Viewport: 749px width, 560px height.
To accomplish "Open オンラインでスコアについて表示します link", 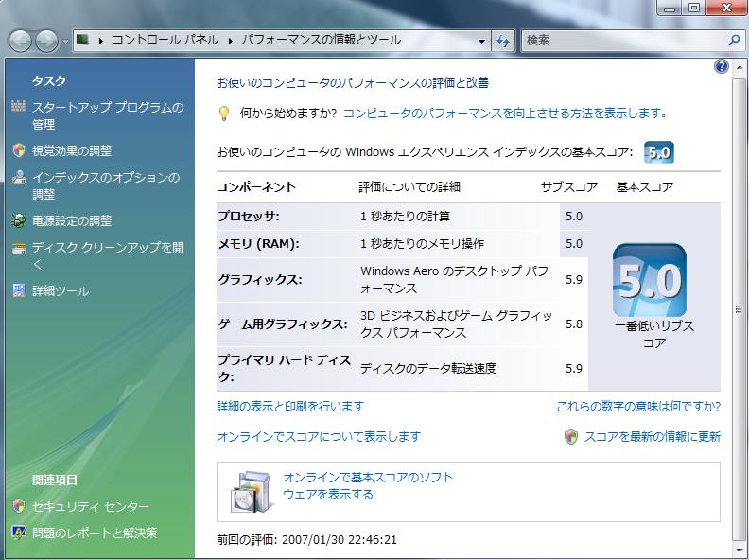I will pos(319,436).
